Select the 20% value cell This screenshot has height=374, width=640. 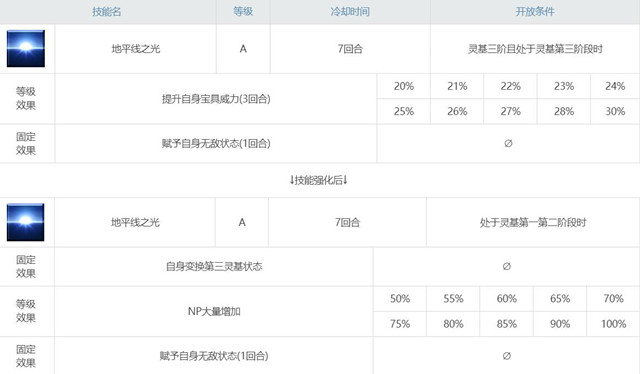404,86
